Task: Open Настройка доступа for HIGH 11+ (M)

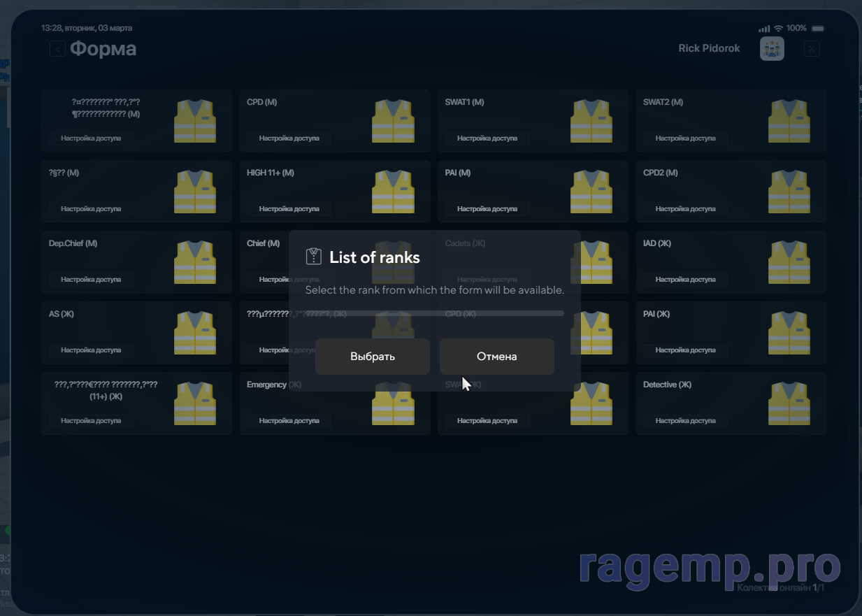Action: 289,209
